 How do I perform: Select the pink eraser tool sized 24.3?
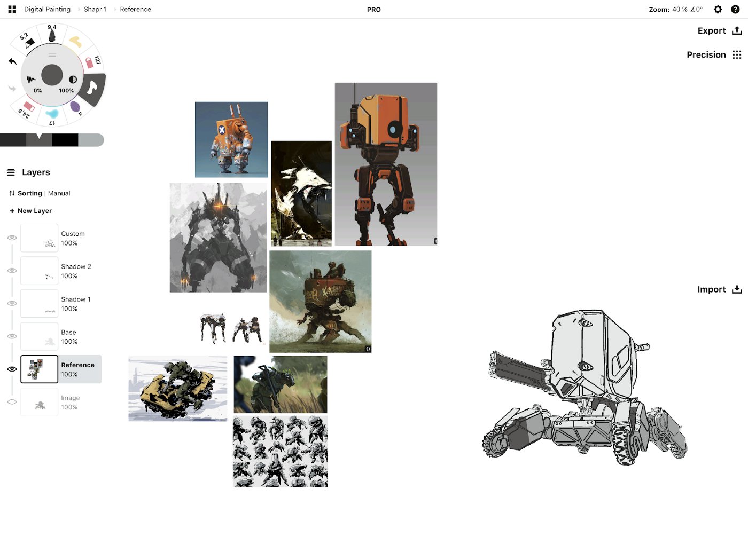click(x=27, y=108)
